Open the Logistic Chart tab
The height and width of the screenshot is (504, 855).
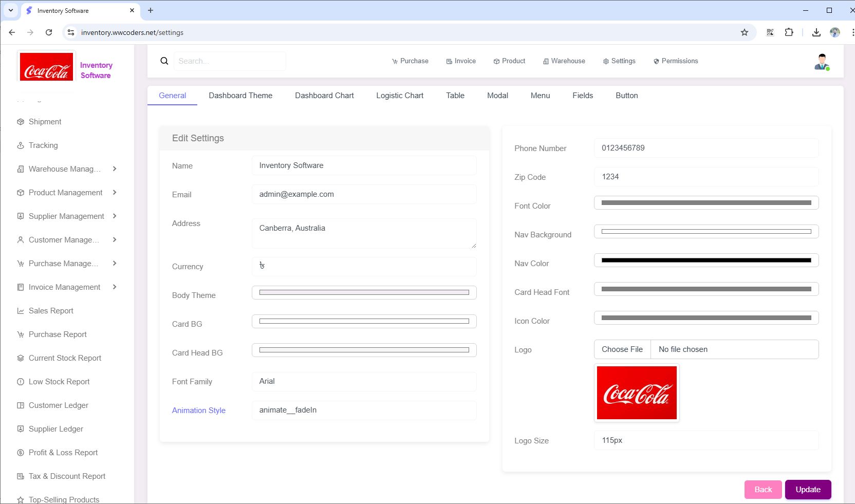click(399, 96)
